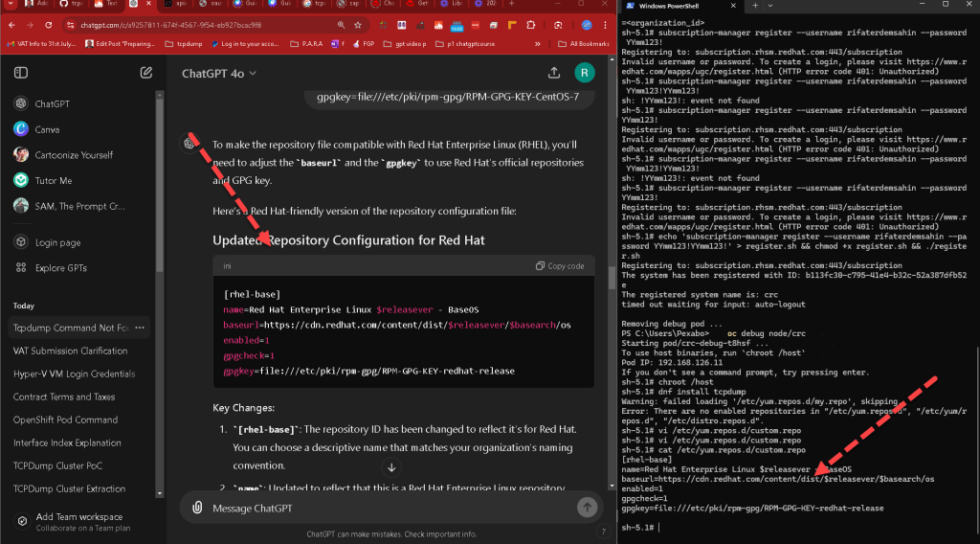Close the Windows PowerShell tab

pyautogui.click(x=733, y=6)
